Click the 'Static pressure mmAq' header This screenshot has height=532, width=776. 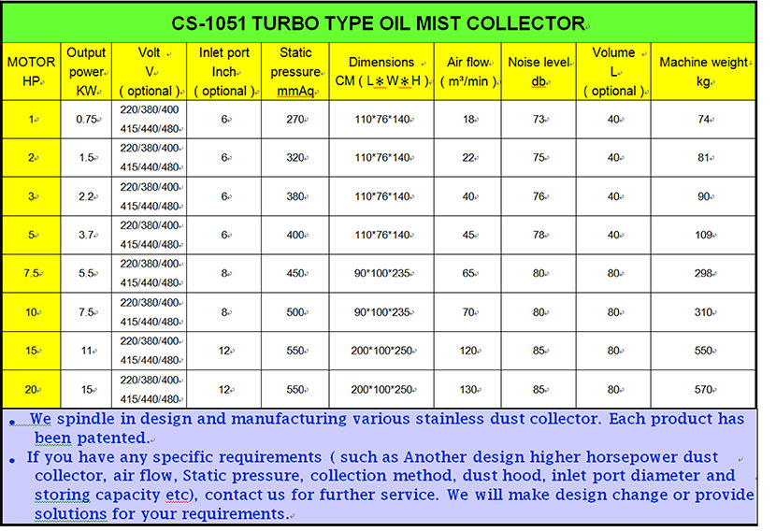click(x=295, y=71)
